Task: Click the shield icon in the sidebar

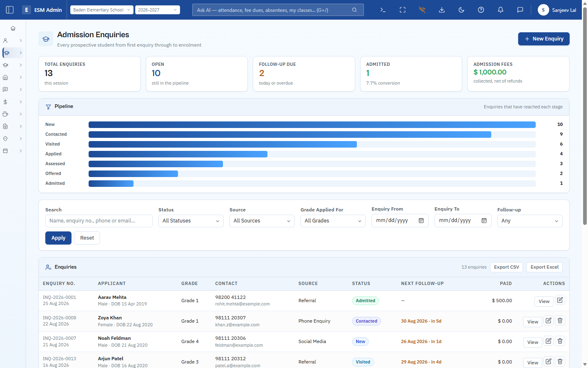Action: 5,139
